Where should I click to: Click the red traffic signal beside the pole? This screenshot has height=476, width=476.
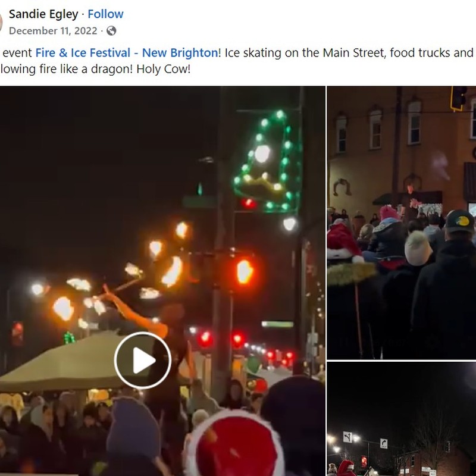[245, 272]
